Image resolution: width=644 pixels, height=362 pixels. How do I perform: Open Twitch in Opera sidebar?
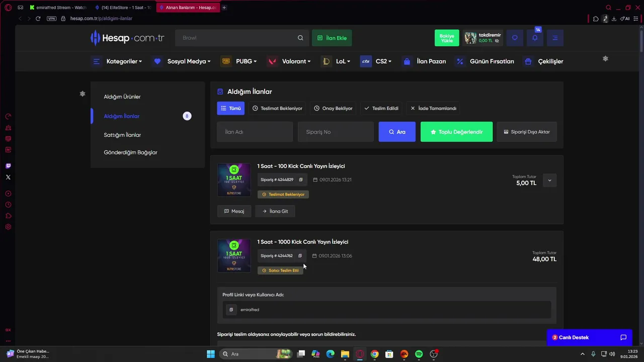tap(8, 166)
